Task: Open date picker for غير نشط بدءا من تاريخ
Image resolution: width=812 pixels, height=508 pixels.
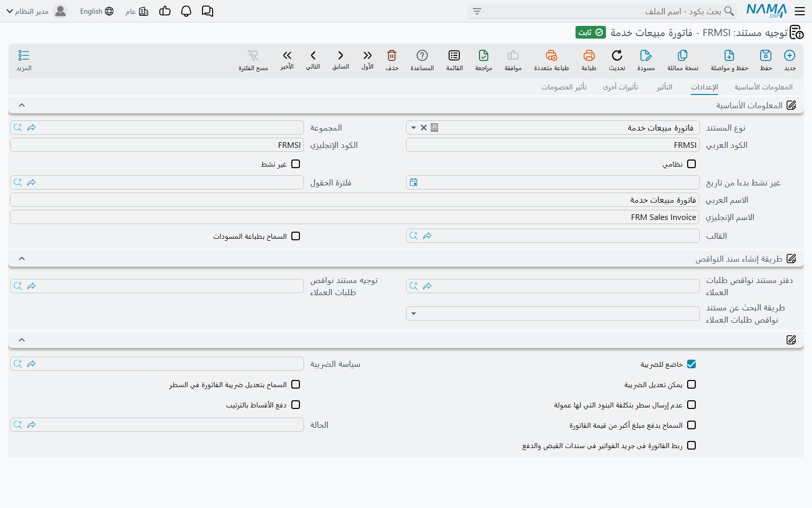Action: point(414,182)
